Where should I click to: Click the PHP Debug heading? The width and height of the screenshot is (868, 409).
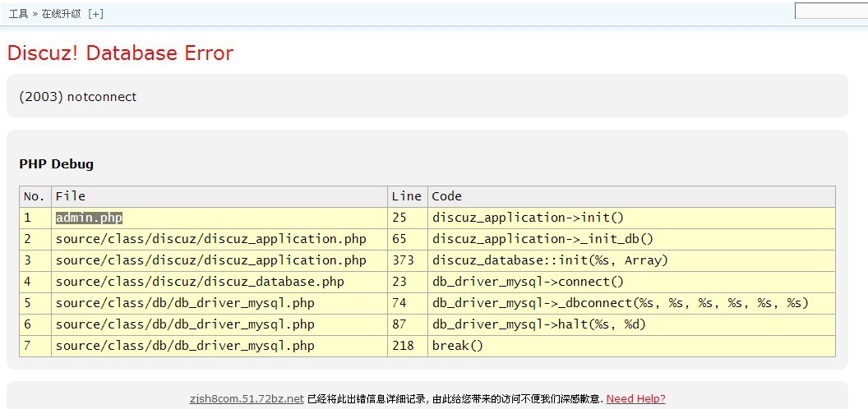click(57, 163)
